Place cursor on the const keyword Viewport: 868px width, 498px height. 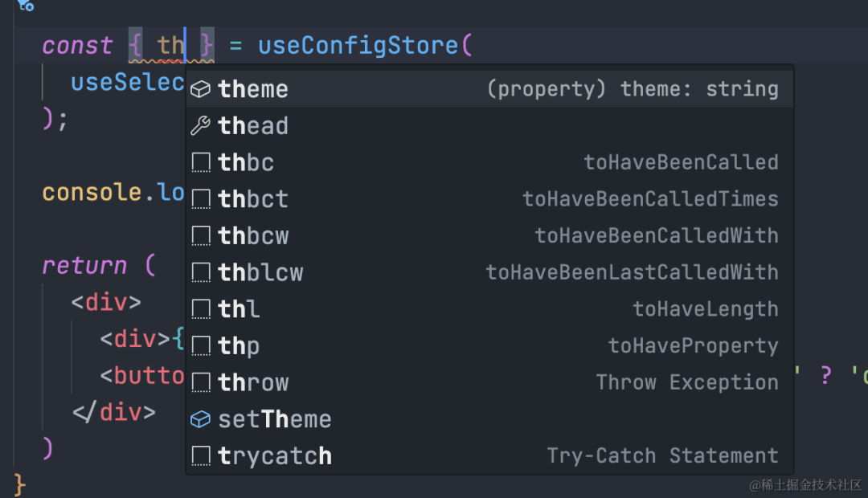pyautogui.click(x=77, y=46)
